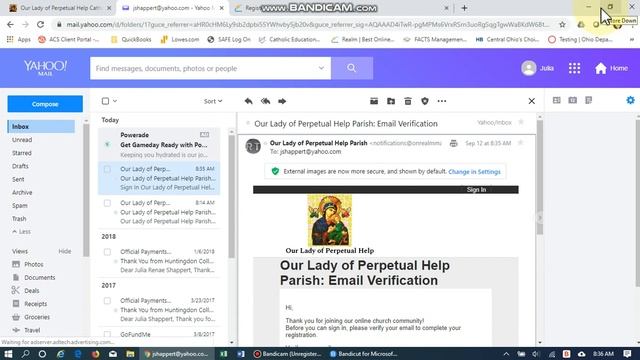The width and height of the screenshot is (640, 360).
Task: Open Windows Start menu
Action: pyautogui.click(x=8, y=354)
